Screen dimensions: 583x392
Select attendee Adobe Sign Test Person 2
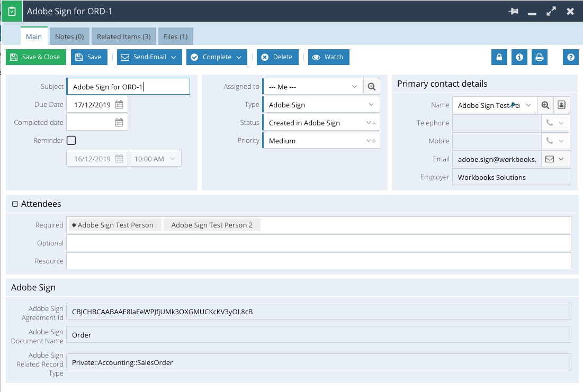click(x=212, y=225)
